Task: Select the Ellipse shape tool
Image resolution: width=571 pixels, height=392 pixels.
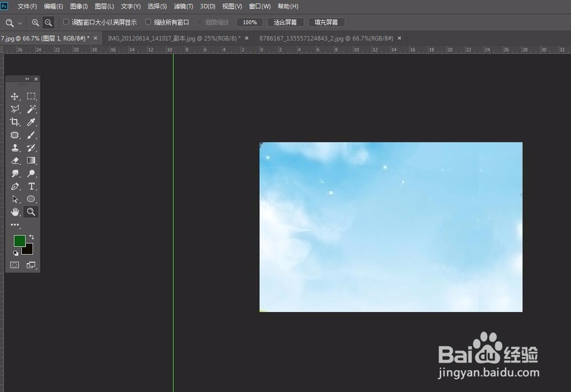Action: 31,199
